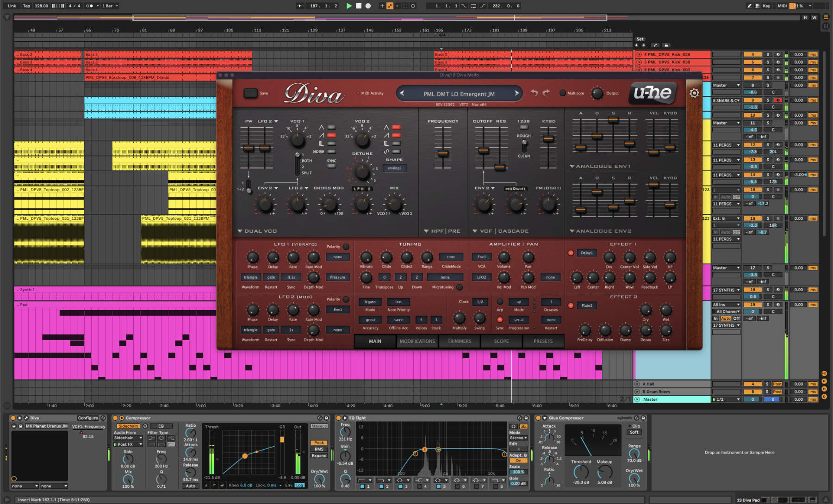This screenshot has width=833, height=504.
Task: Select Peak mode in Compressor
Action: click(x=319, y=443)
